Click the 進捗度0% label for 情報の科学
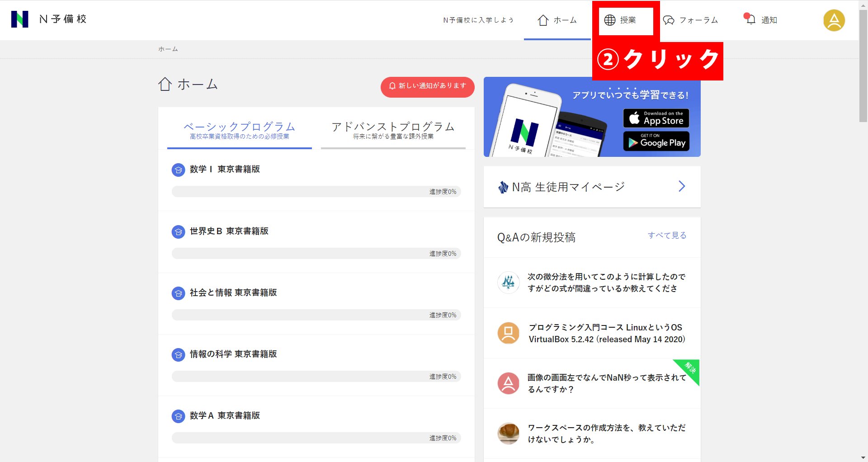868x462 pixels. pyautogui.click(x=443, y=377)
